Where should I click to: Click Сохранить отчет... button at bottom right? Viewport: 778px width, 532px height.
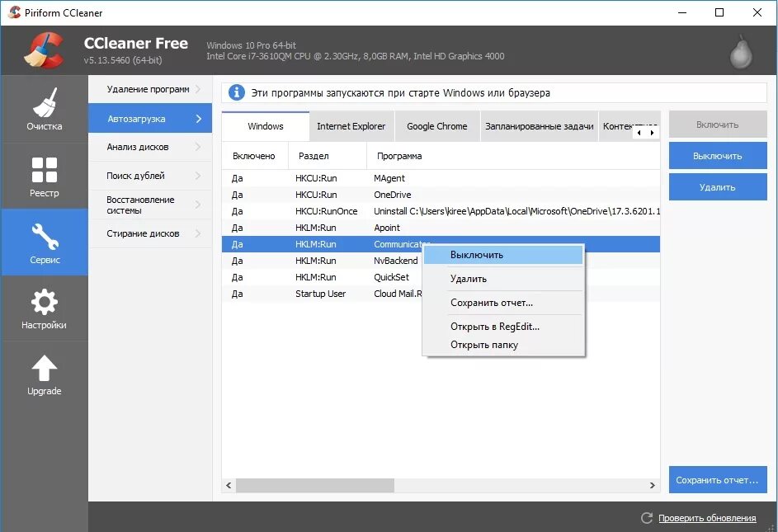tap(718, 480)
